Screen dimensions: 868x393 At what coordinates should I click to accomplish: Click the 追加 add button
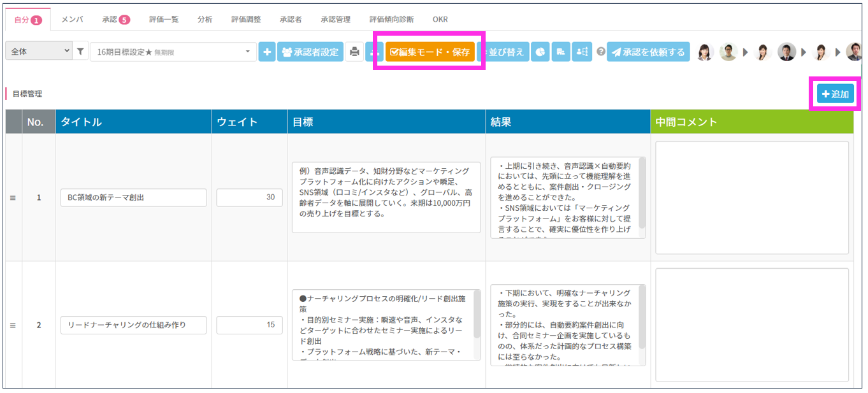tap(835, 94)
